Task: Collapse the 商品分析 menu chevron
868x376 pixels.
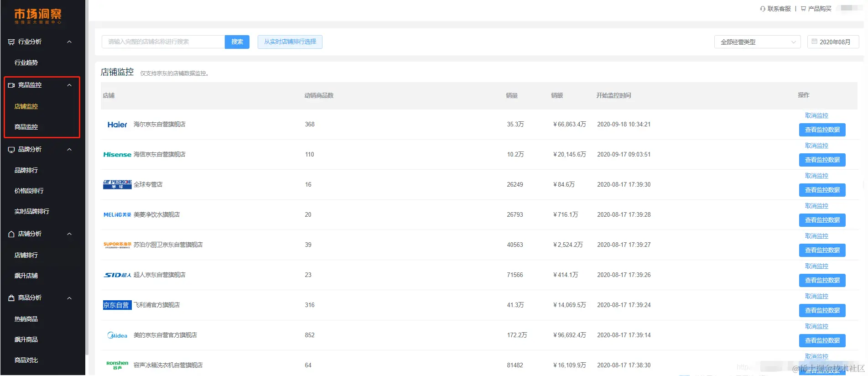Action: [x=69, y=298]
